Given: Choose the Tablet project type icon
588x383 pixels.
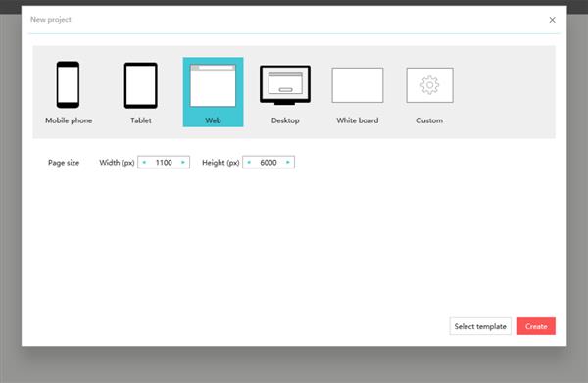Looking at the screenshot, I should point(140,85).
